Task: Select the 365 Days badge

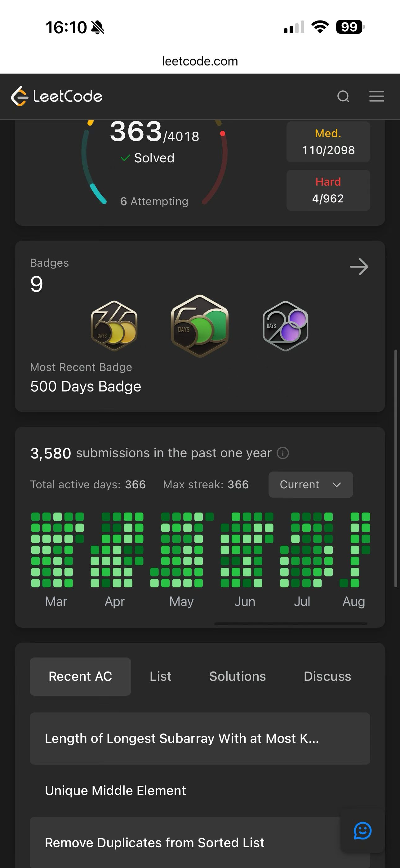Action: click(114, 326)
